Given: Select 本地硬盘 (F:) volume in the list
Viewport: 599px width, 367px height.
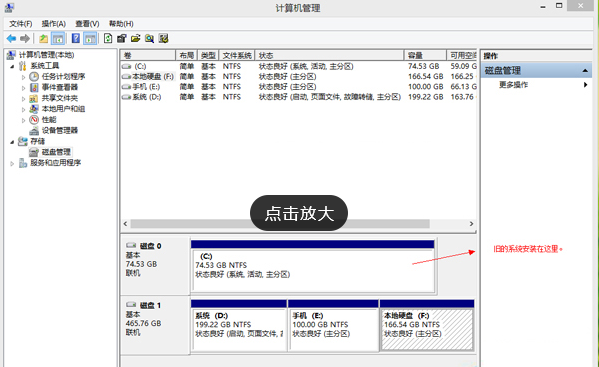Looking at the screenshot, I should pos(153,77).
